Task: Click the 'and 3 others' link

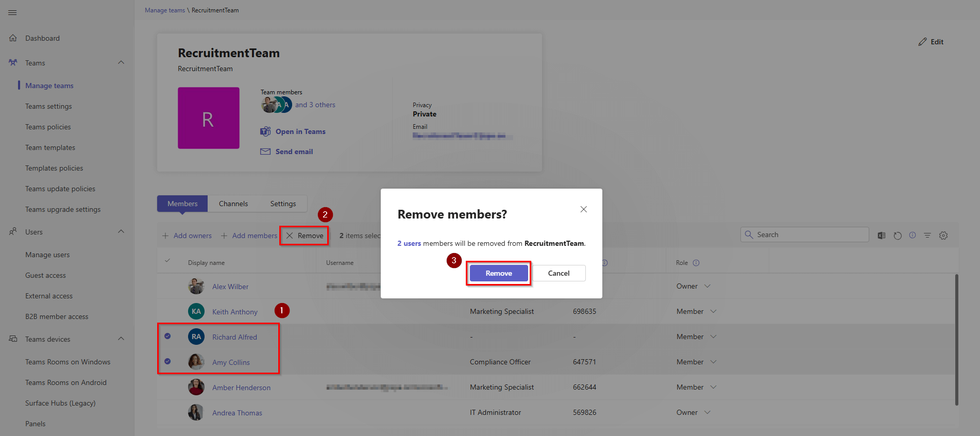Action: point(315,105)
